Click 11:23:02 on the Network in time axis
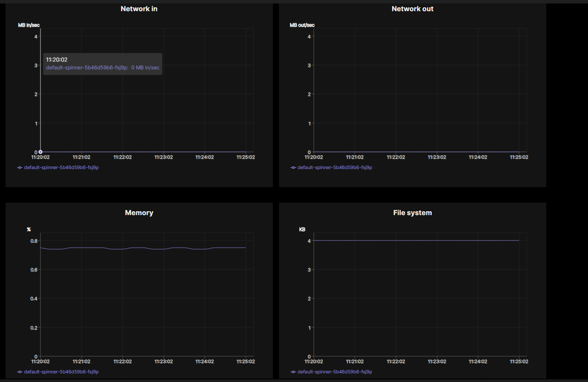The image size is (588, 382). coord(164,157)
